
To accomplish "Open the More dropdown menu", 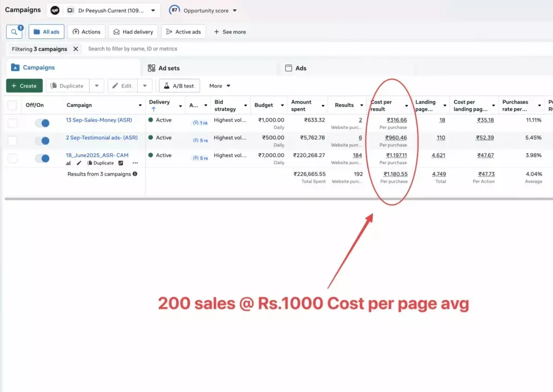I will [220, 86].
